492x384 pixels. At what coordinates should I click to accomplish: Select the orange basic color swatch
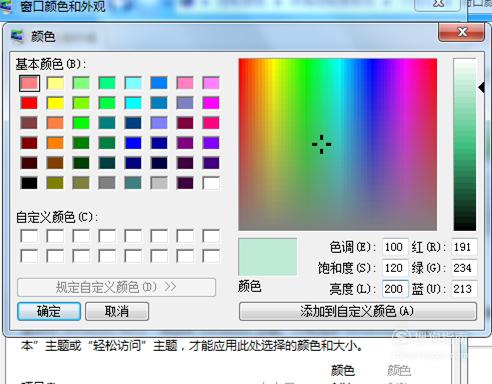pos(55,143)
